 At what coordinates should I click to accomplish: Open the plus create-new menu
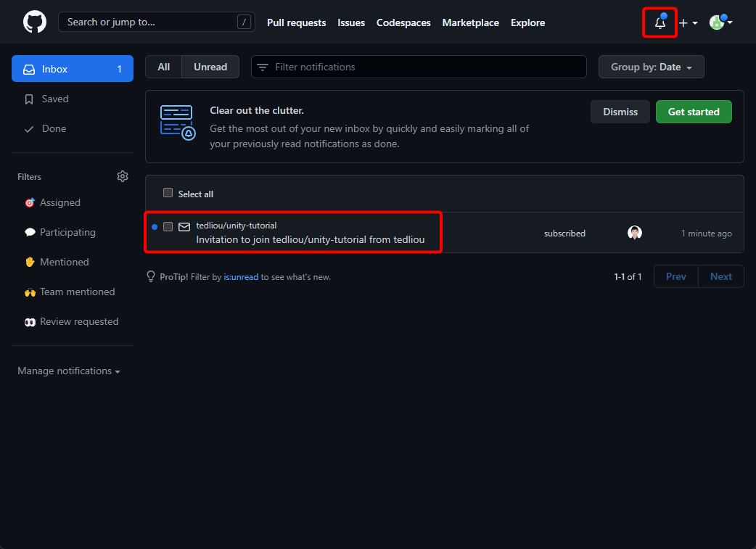(x=688, y=22)
